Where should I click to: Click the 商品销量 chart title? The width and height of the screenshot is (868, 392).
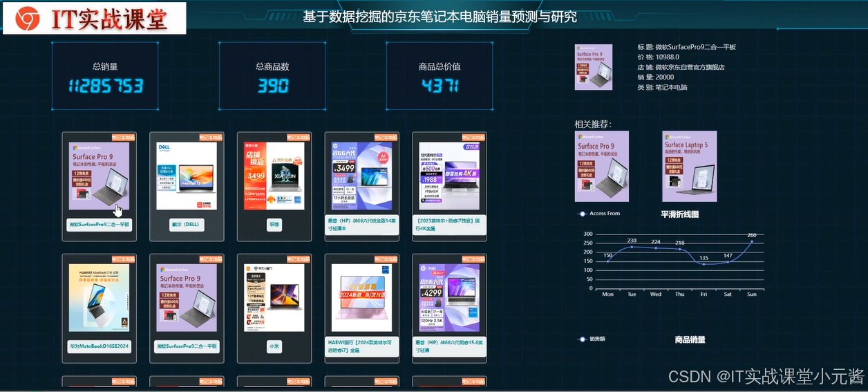[x=690, y=339]
